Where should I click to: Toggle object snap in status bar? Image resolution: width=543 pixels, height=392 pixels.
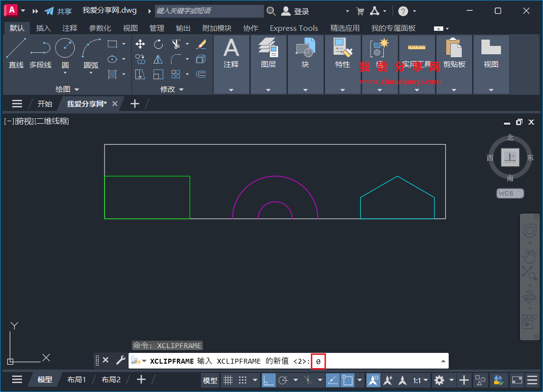pyautogui.click(x=348, y=380)
